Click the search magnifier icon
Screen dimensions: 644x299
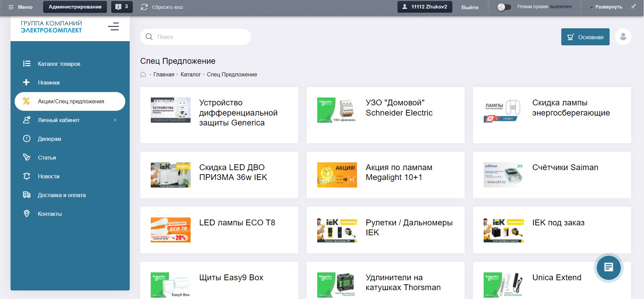coord(149,37)
